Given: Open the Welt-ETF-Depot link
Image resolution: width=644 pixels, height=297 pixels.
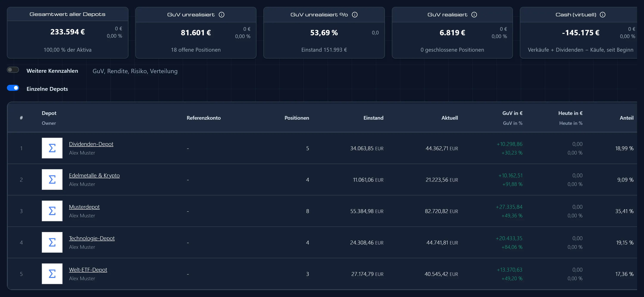Looking at the screenshot, I should (x=88, y=270).
